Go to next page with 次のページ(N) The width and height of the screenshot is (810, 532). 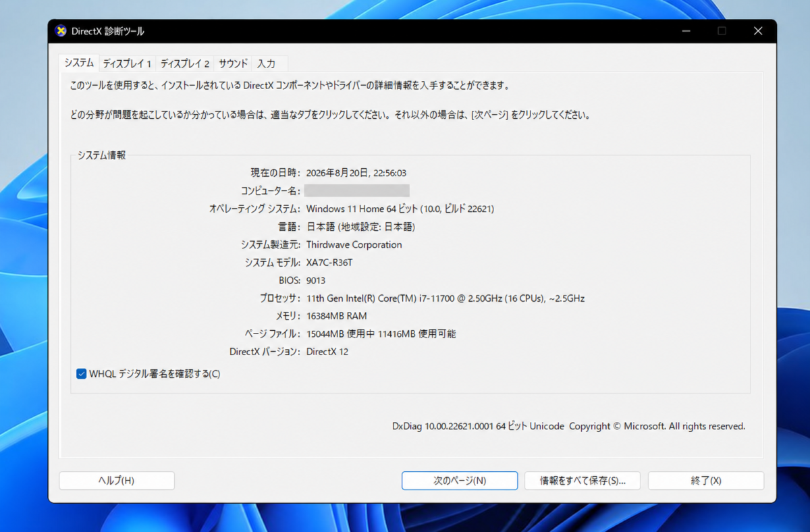(460, 481)
